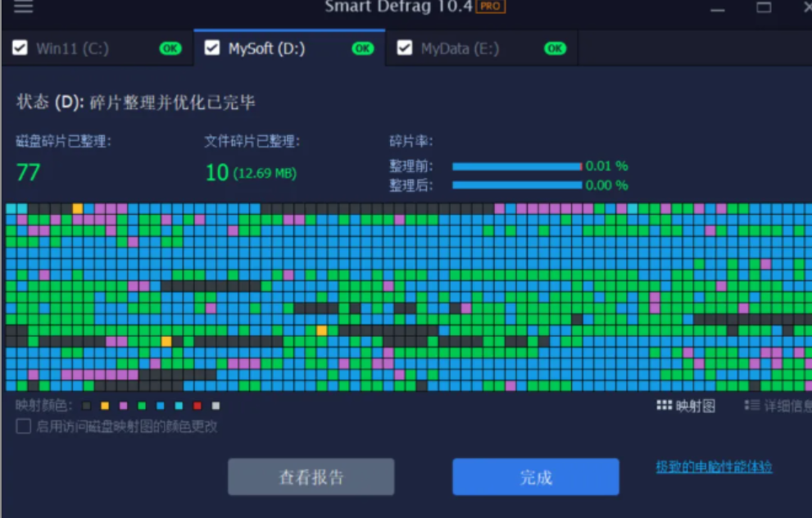Click the OK badge on Win11 (C:)
Image resolution: width=812 pixels, height=518 pixels.
coord(170,48)
